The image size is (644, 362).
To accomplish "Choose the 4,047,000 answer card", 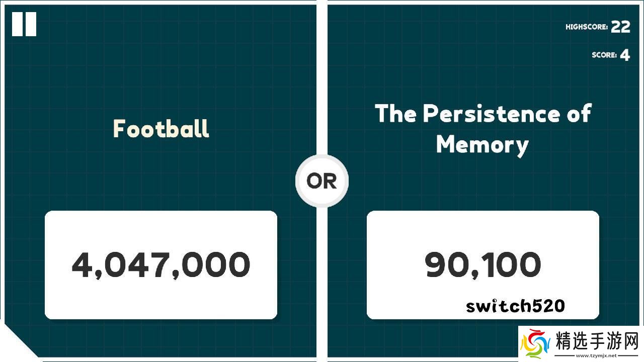I will [x=161, y=265].
